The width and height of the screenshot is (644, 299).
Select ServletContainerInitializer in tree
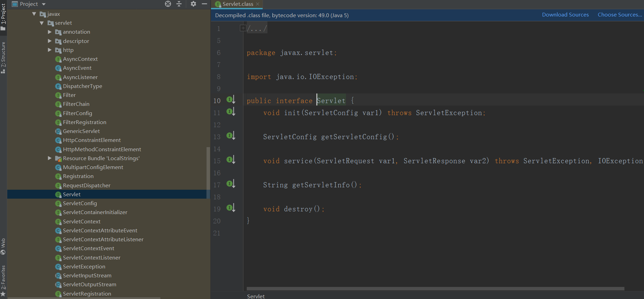pos(95,212)
